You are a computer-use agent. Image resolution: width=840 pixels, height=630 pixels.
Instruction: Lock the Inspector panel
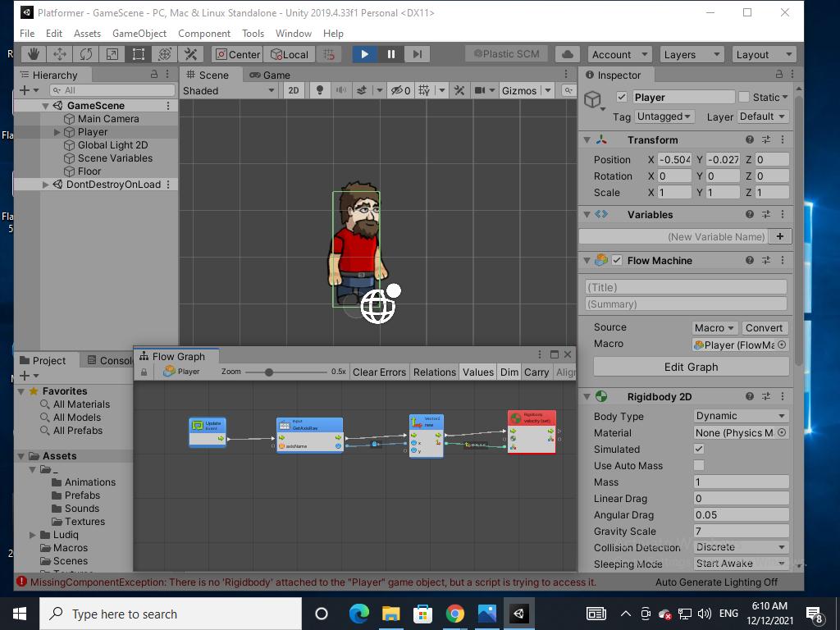pyautogui.click(x=779, y=75)
